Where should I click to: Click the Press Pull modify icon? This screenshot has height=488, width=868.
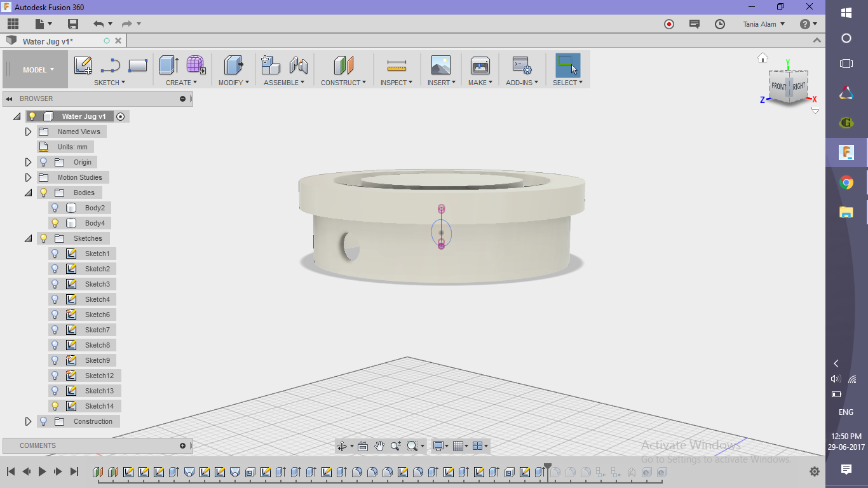point(233,65)
